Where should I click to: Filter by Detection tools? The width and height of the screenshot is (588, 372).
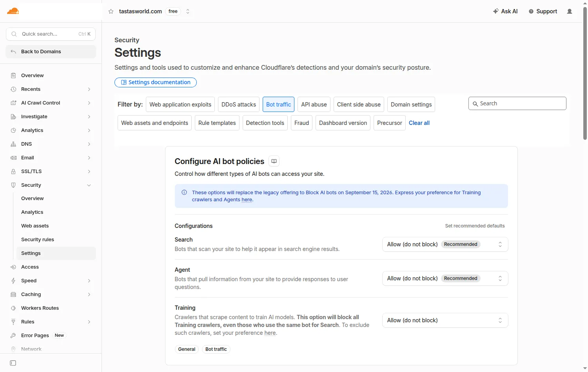tap(265, 123)
